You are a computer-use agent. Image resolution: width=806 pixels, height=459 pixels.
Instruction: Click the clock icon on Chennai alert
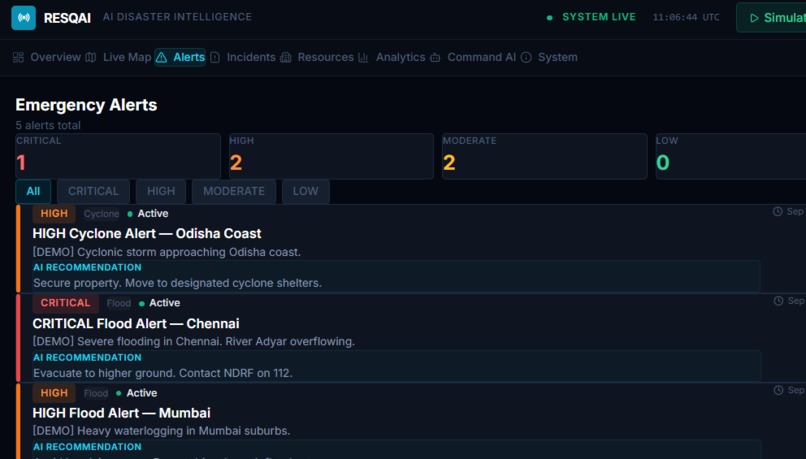(778, 301)
